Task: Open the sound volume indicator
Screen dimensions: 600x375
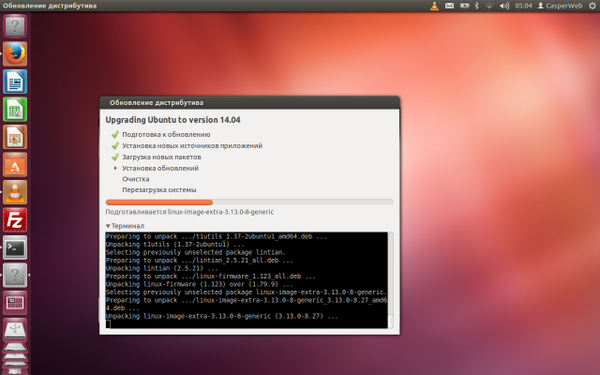Action: [504, 6]
